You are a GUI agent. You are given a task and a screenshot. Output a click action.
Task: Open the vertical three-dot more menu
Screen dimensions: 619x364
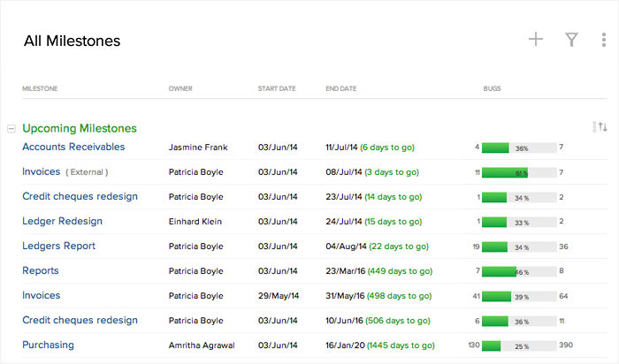coord(603,39)
